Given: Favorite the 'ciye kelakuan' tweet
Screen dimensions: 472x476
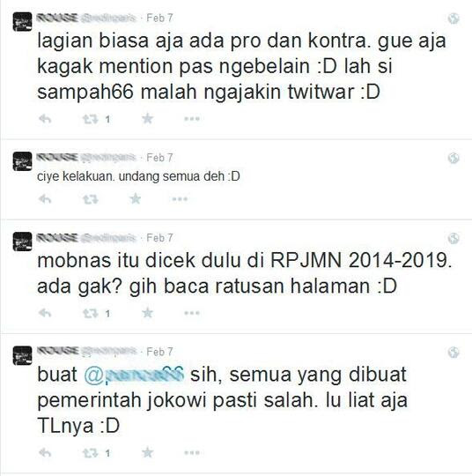Looking at the screenshot, I should [x=136, y=199].
